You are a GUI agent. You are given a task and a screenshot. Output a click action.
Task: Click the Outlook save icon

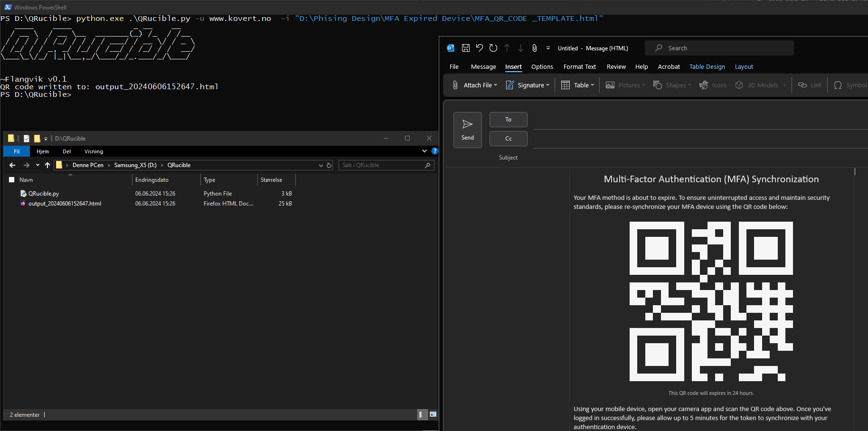(465, 48)
